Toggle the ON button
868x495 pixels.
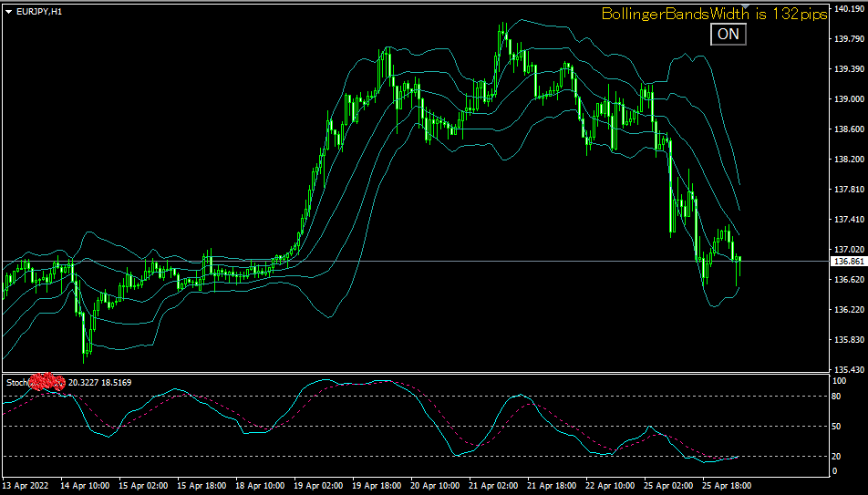728,35
